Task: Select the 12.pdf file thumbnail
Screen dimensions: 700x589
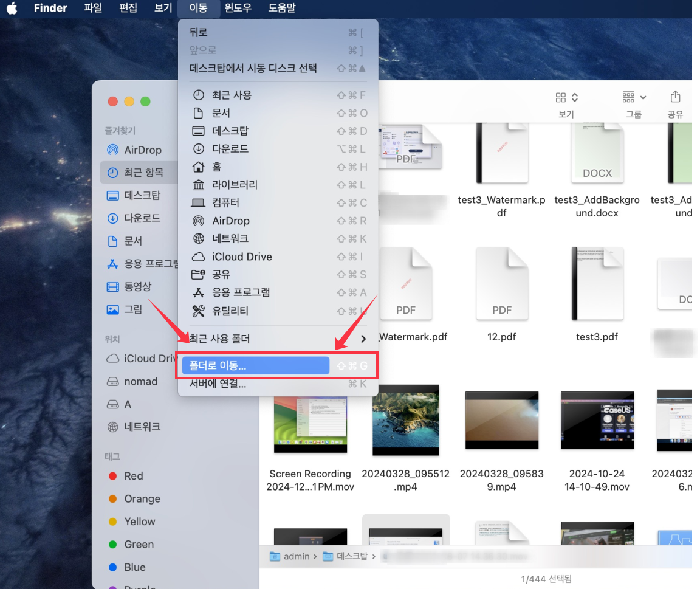Action: pyautogui.click(x=502, y=283)
